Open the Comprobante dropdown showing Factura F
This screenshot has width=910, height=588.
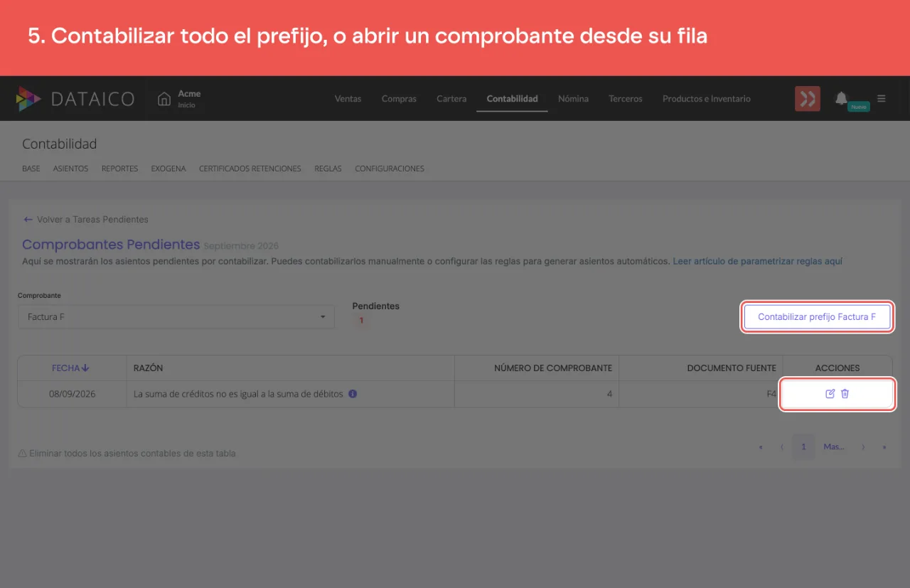(176, 316)
